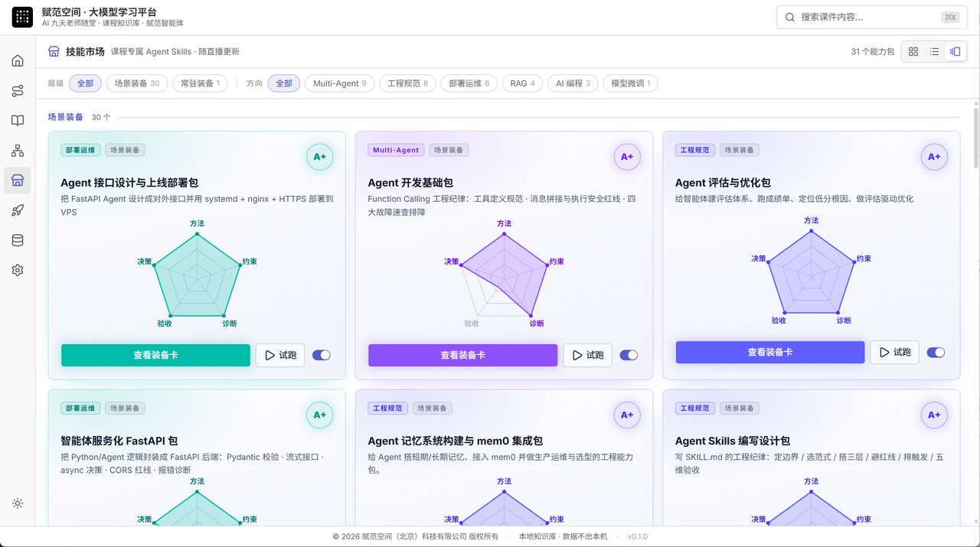Click title Agent 记忆系统构建与 mem0 集成包
Image resolution: width=980 pixels, height=547 pixels.
(456, 441)
